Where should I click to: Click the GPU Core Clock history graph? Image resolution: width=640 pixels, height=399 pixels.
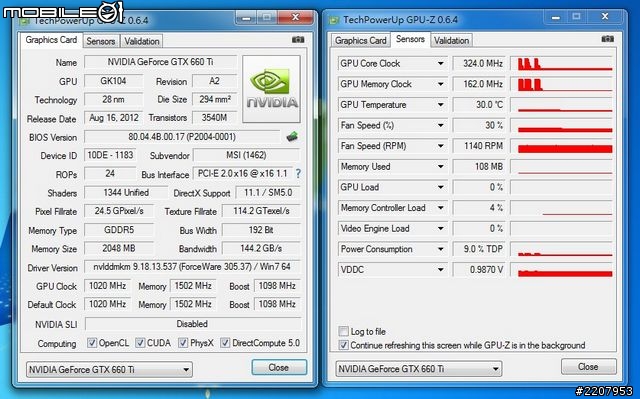click(x=562, y=64)
